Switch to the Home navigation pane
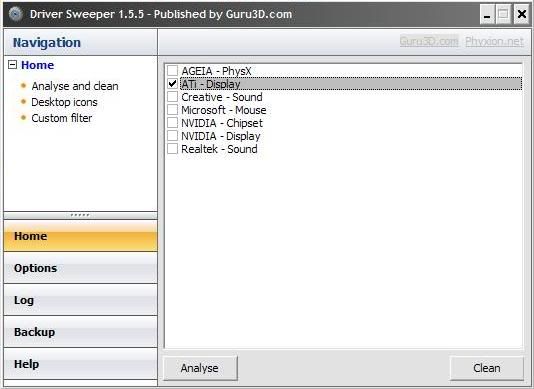Image resolution: width=534 pixels, height=389 pixels. pos(81,236)
